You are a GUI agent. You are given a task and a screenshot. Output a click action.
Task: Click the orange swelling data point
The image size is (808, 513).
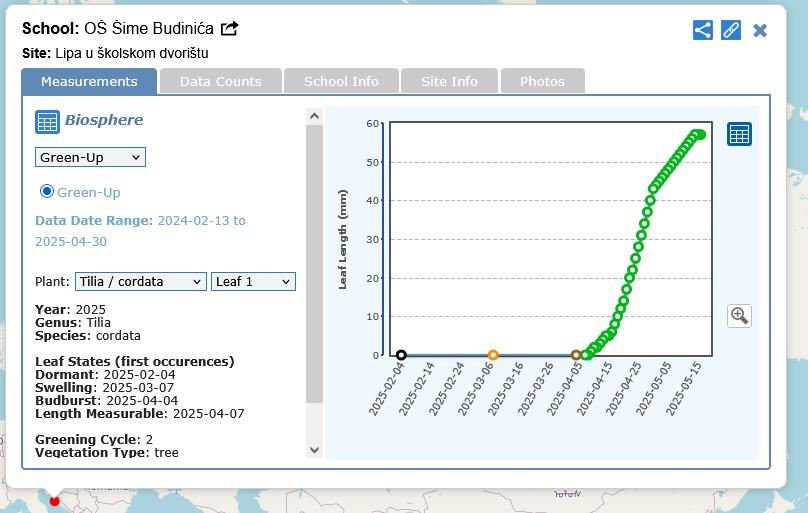click(493, 355)
